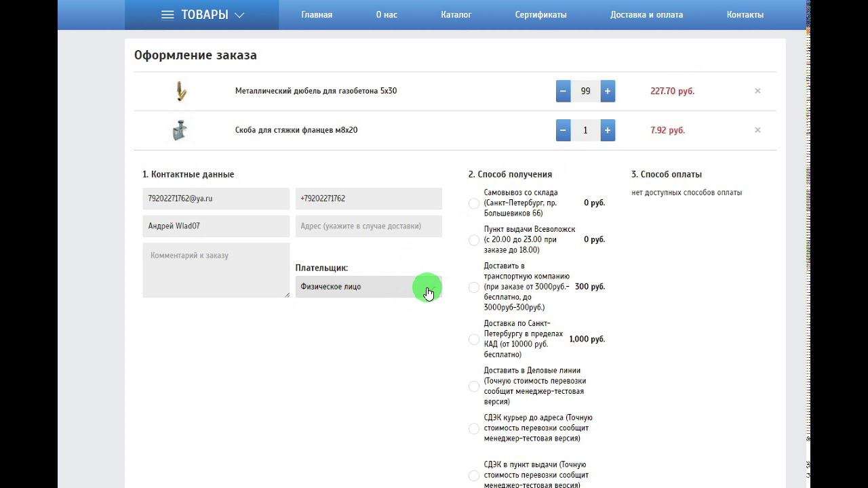
Task: Edit the quantity field showing 1
Action: pos(586,130)
